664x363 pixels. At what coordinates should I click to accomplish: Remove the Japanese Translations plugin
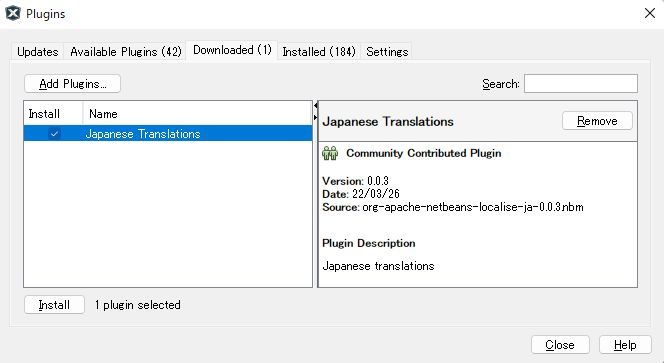[597, 121]
